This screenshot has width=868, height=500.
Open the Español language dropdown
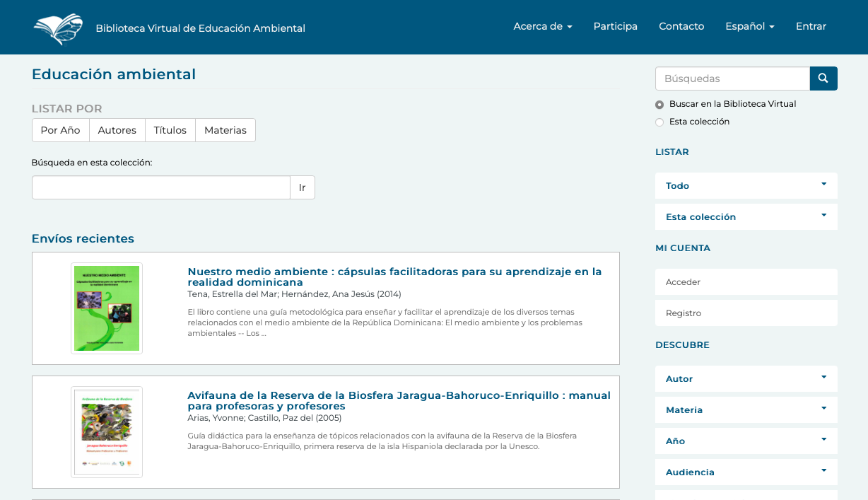tap(749, 26)
